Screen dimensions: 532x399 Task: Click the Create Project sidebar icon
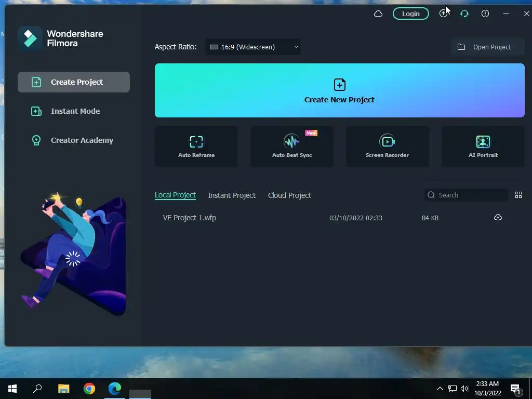point(36,82)
